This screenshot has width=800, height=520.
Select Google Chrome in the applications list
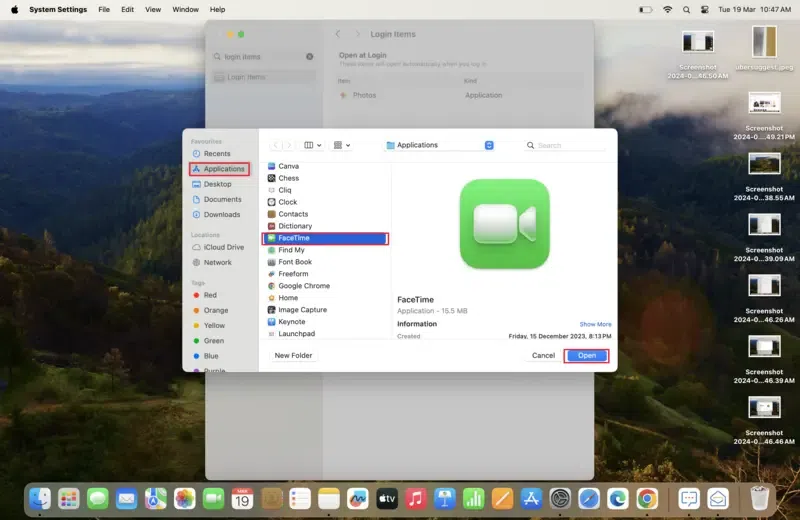(326, 286)
